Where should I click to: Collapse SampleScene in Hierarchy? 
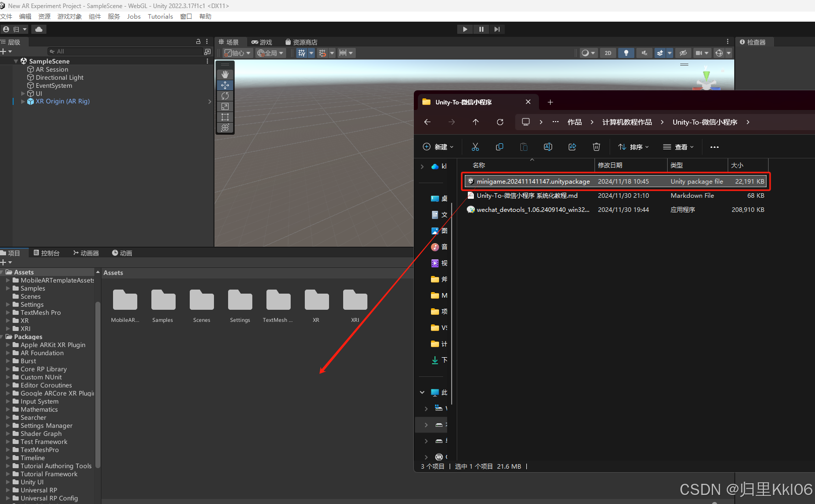(16, 61)
